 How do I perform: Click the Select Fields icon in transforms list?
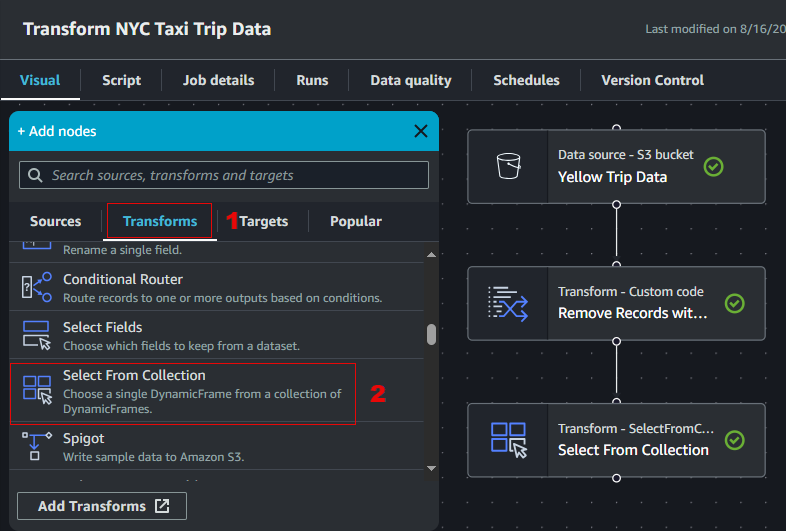coord(37,335)
